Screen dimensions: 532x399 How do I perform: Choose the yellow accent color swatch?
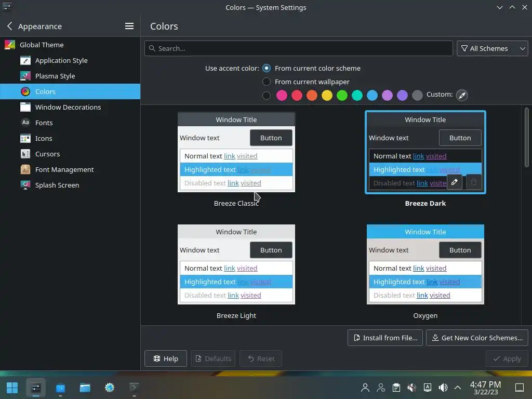[x=327, y=96]
